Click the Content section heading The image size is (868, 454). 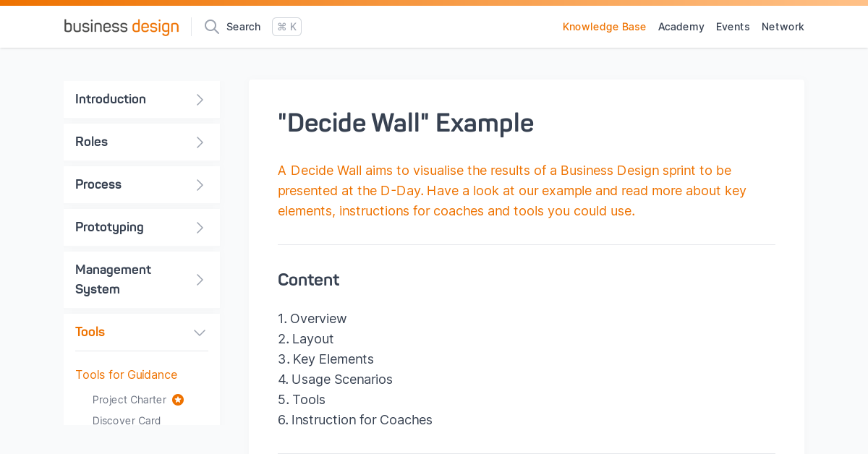(308, 280)
